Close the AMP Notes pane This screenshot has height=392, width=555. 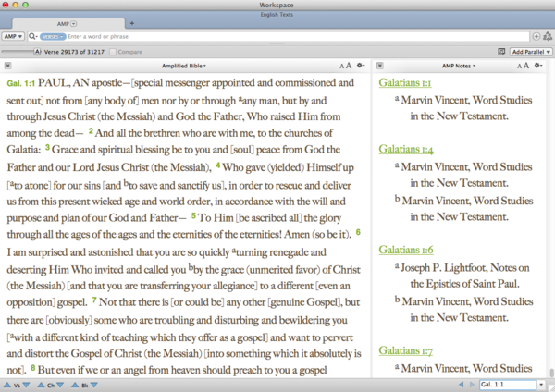[379, 66]
